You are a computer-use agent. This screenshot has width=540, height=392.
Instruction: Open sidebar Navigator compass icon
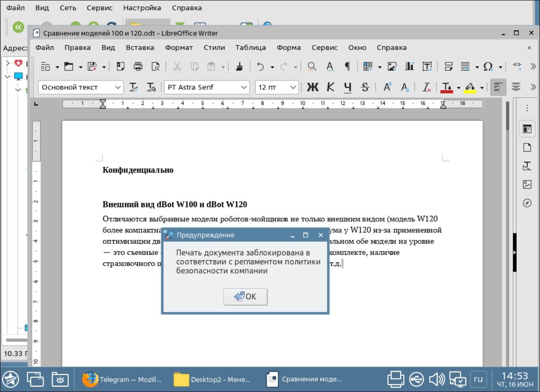(x=527, y=203)
